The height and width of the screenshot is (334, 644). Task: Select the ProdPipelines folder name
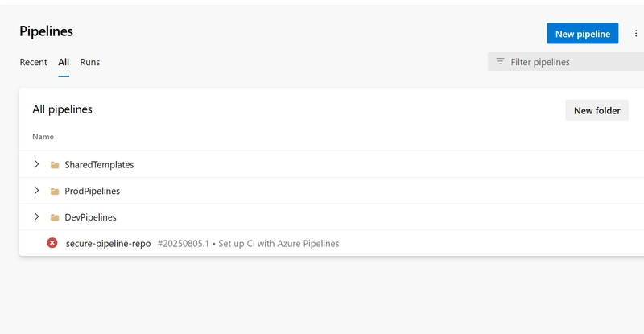[92, 191]
